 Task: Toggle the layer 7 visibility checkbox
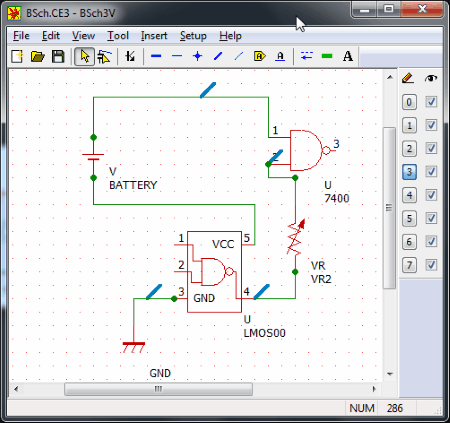(x=431, y=265)
